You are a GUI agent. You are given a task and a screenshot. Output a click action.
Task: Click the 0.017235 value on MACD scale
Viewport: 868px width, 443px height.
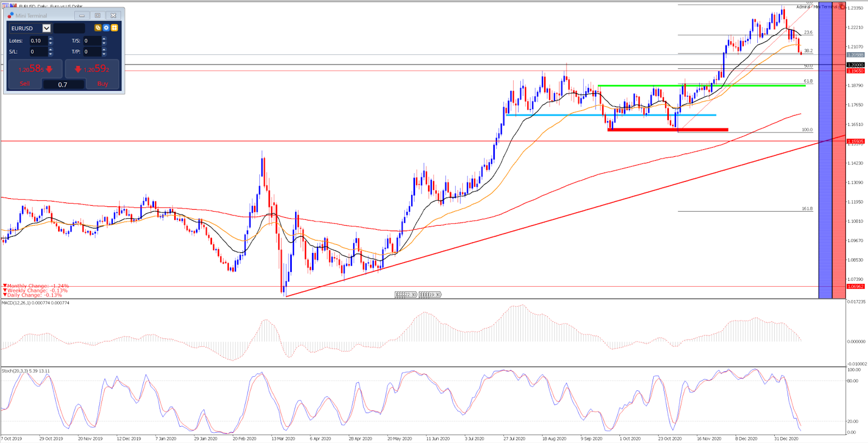pos(857,301)
